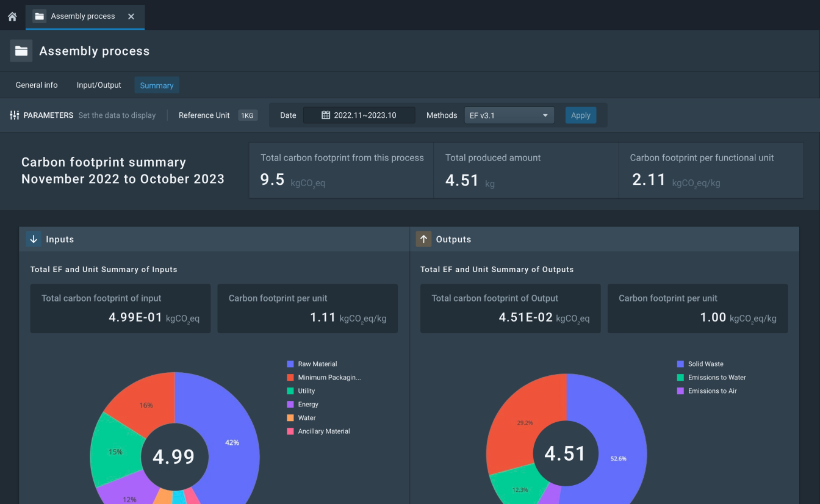Click the 29.2% slice of outputs chart
This screenshot has width=820, height=504.
click(x=525, y=422)
